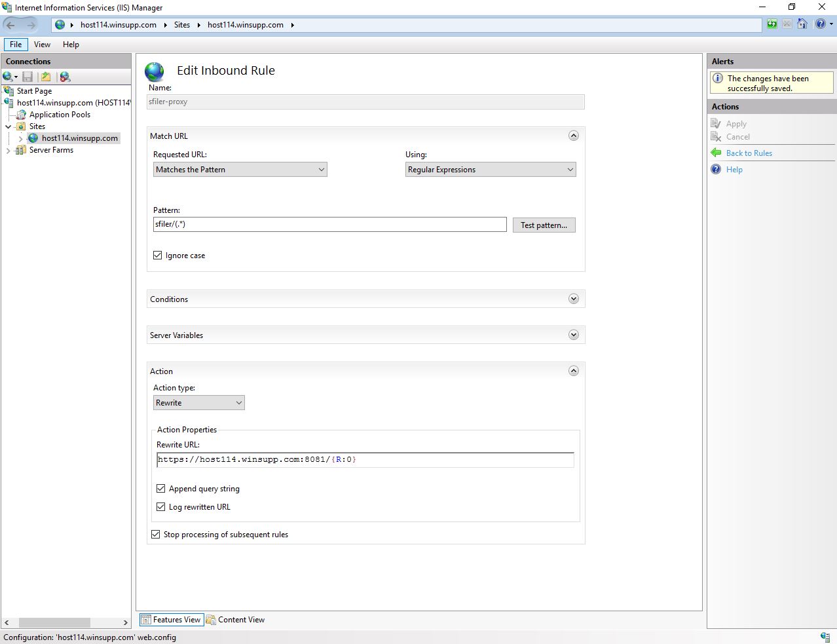
Task: Expand the Server Farms tree node
Action: pos(9,151)
